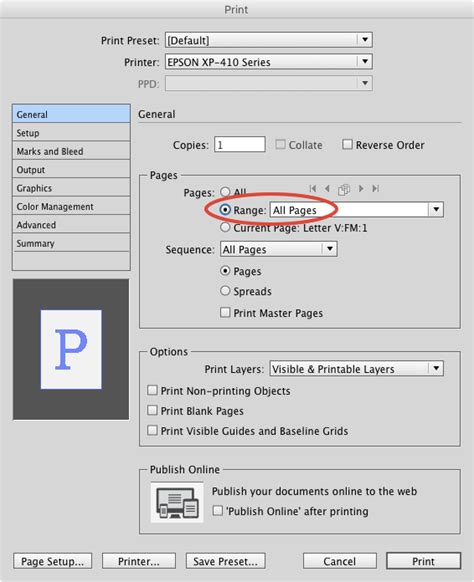Select the Spreads radio button
This screenshot has width=474, height=582.
[225, 290]
